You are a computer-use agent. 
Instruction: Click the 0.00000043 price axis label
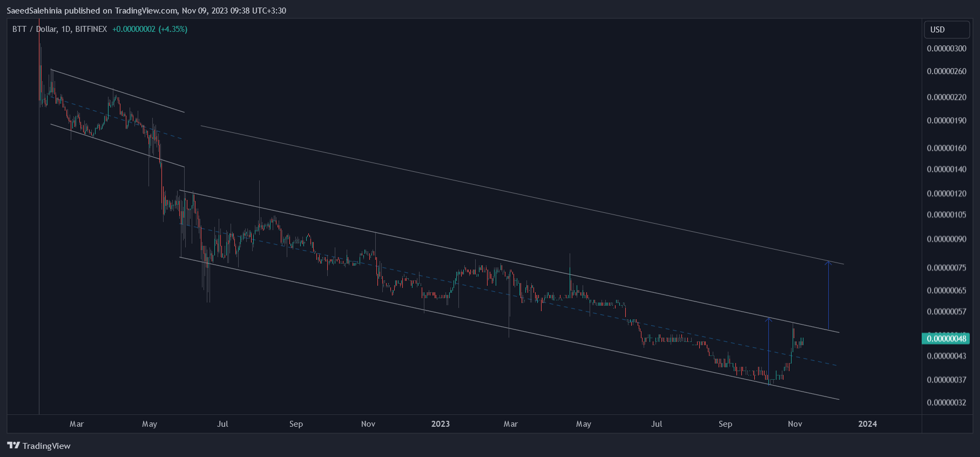click(947, 356)
